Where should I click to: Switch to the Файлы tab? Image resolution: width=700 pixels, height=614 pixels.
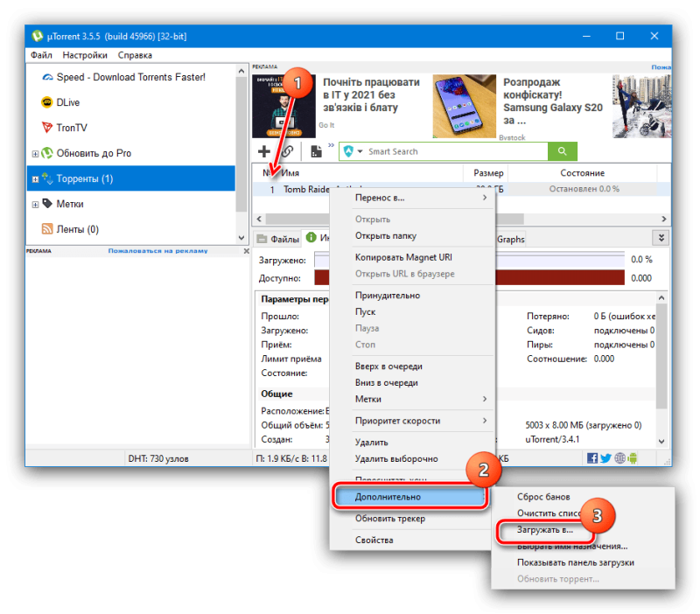(278, 239)
